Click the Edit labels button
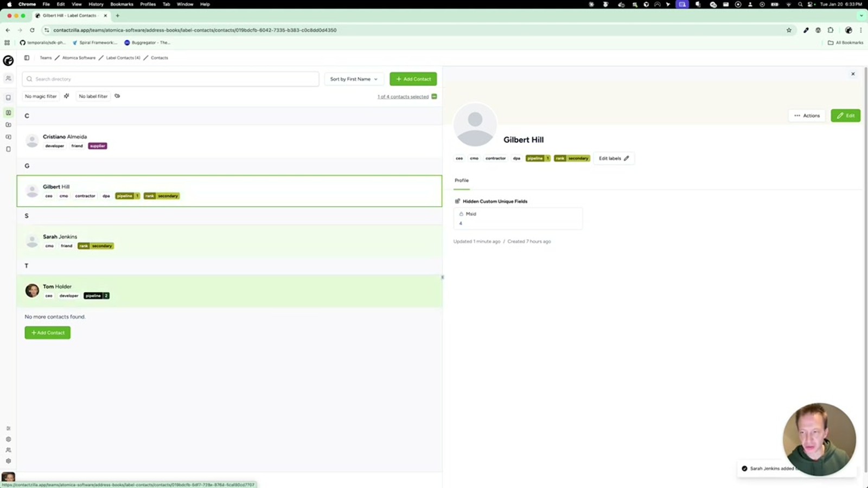This screenshot has width=868, height=488. pyautogui.click(x=614, y=158)
